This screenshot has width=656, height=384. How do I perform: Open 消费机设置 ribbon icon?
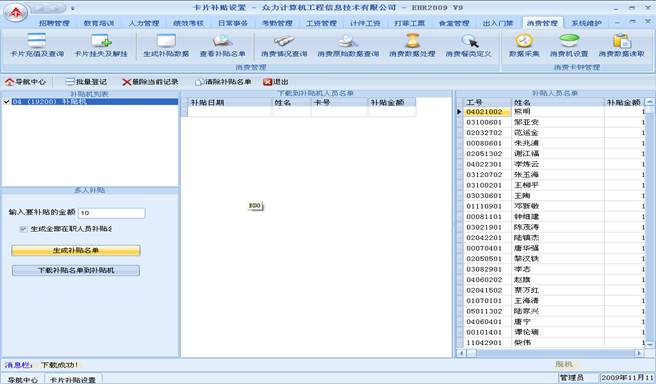coord(569,45)
